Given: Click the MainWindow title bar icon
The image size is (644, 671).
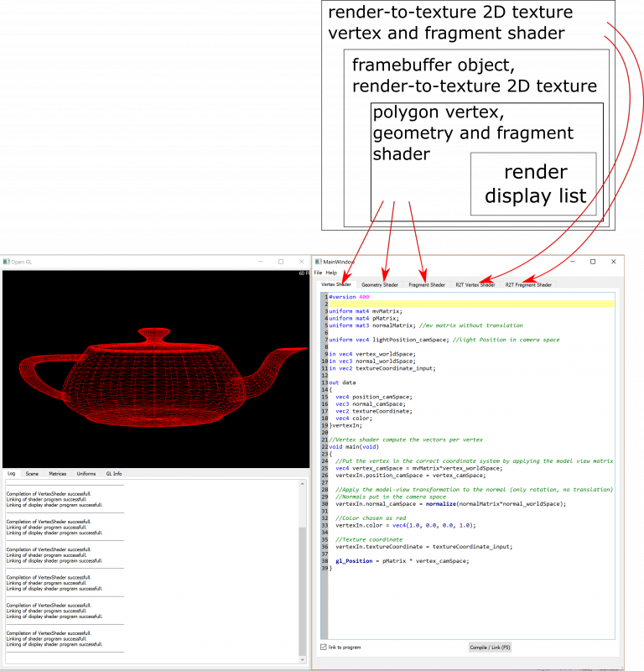Looking at the screenshot, I should click(x=318, y=262).
